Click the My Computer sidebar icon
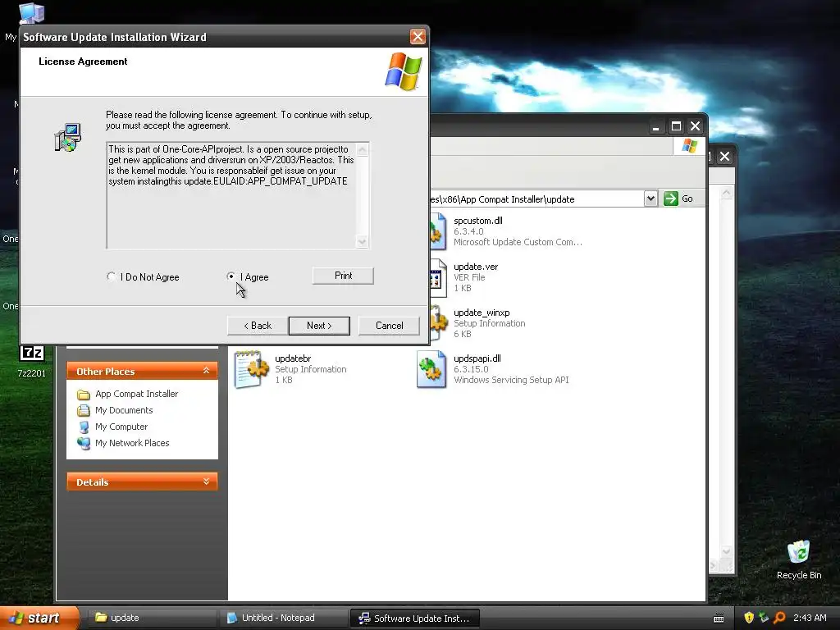The height and width of the screenshot is (630, 840). click(x=84, y=427)
